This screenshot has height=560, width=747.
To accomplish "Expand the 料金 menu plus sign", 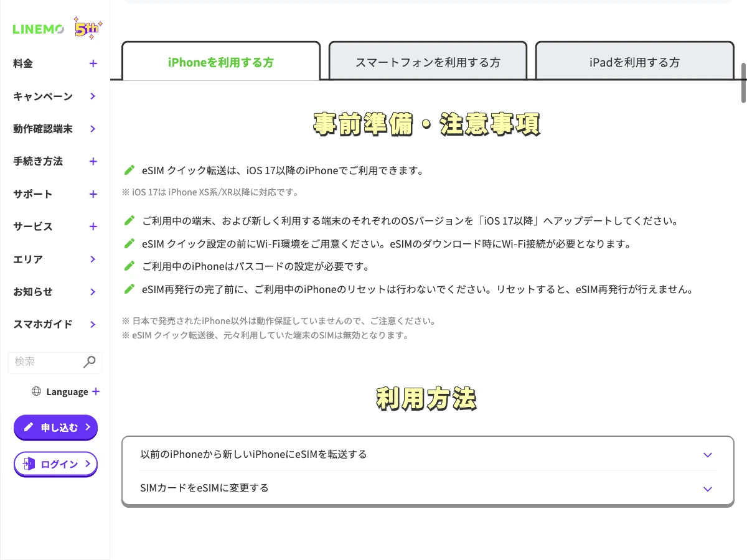I will click(x=93, y=63).
